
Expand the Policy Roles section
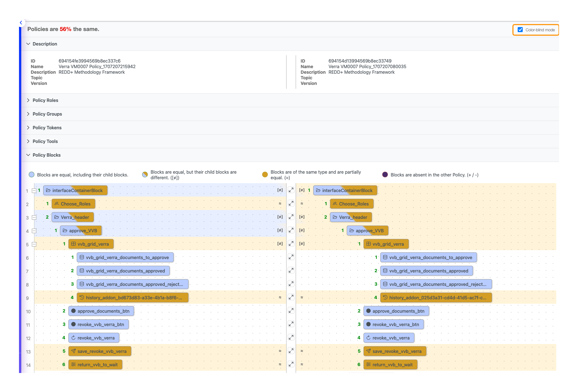pos(45,100)
